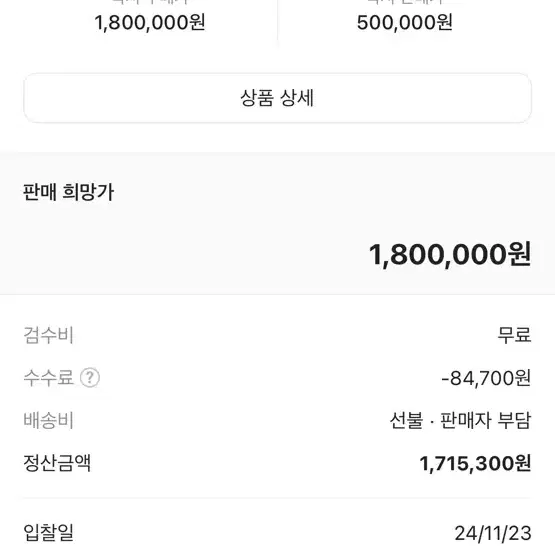555x555 pixels.
Task: Click the large bold 1,800,000원 asking price
Action: click(450, 254)
